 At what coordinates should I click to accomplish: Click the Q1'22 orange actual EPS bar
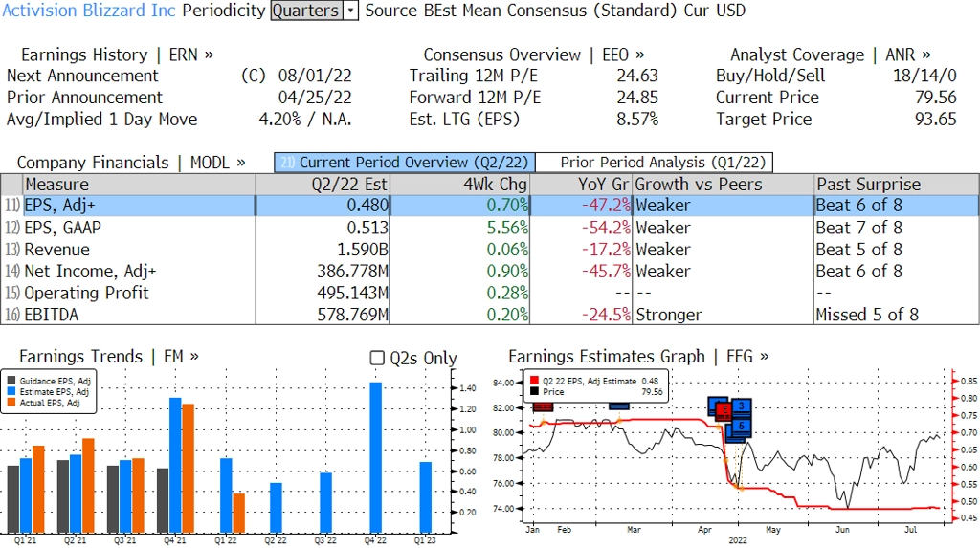(x=238, y=513)
